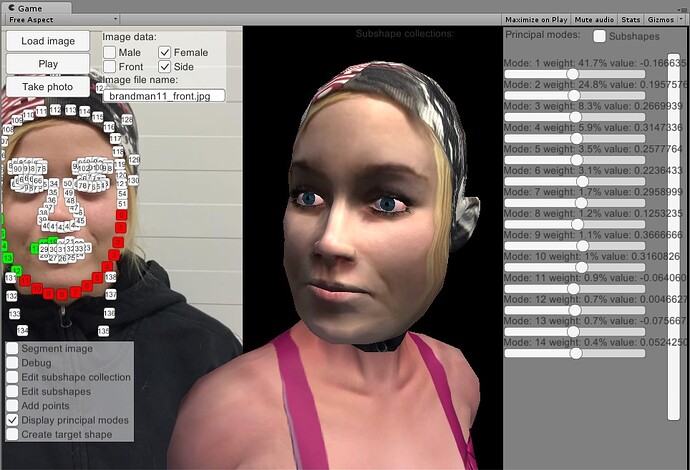690x470 pixels.
Task: Click the Mode 10 slider
Action: (575, 267)
